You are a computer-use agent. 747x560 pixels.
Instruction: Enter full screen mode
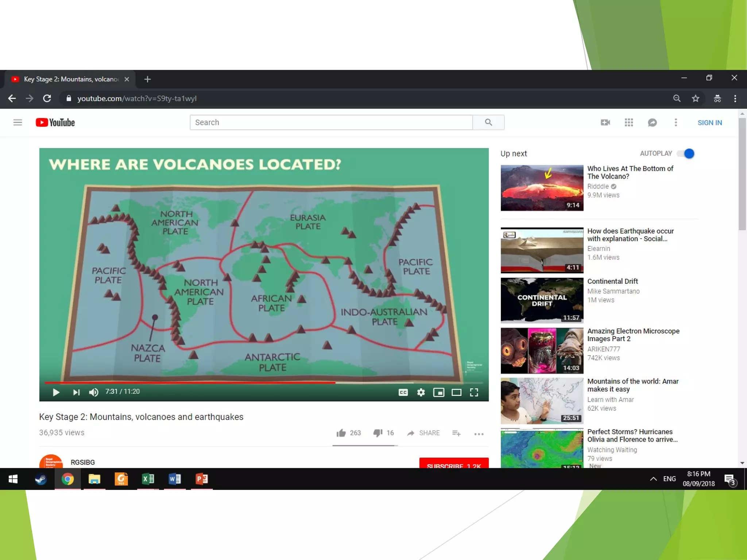pos(474,392)
